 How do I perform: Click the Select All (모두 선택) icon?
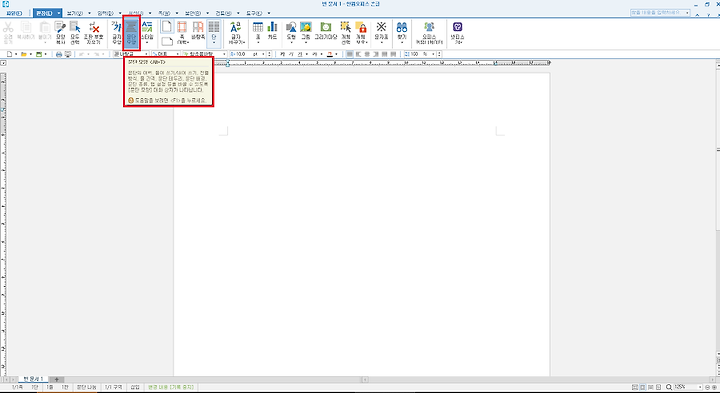75,33
